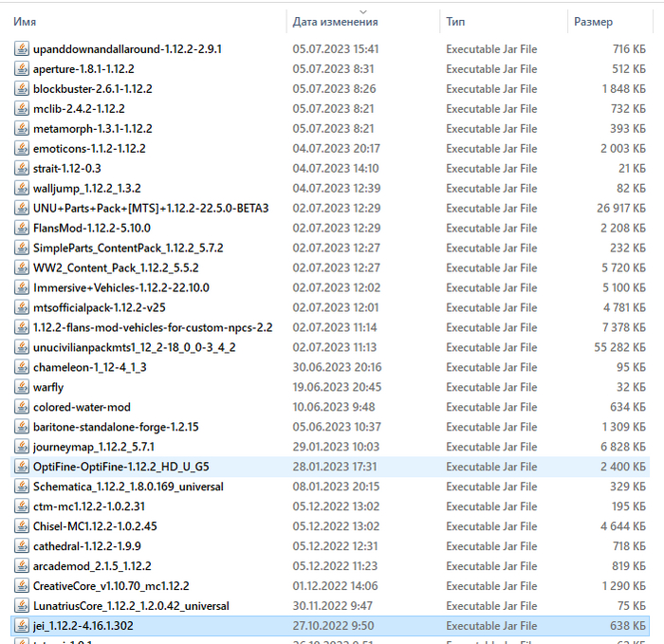Select file name WW2_Content_Pack_1.12.2_5.5.2
Screen dimensions: 664x644
tap(116, 268)
